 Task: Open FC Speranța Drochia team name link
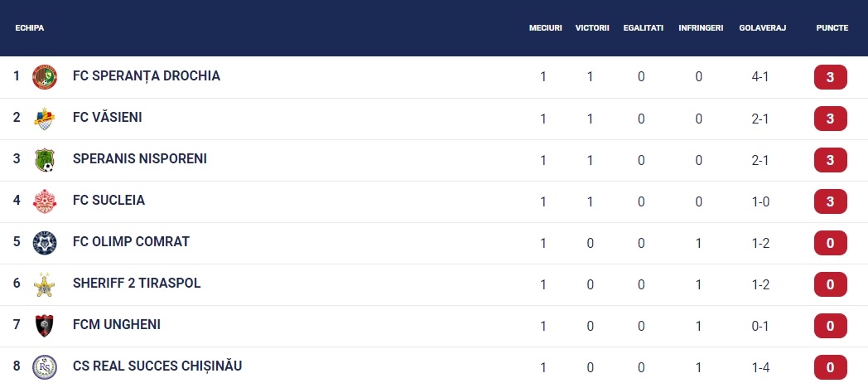(x=147, y=76)
